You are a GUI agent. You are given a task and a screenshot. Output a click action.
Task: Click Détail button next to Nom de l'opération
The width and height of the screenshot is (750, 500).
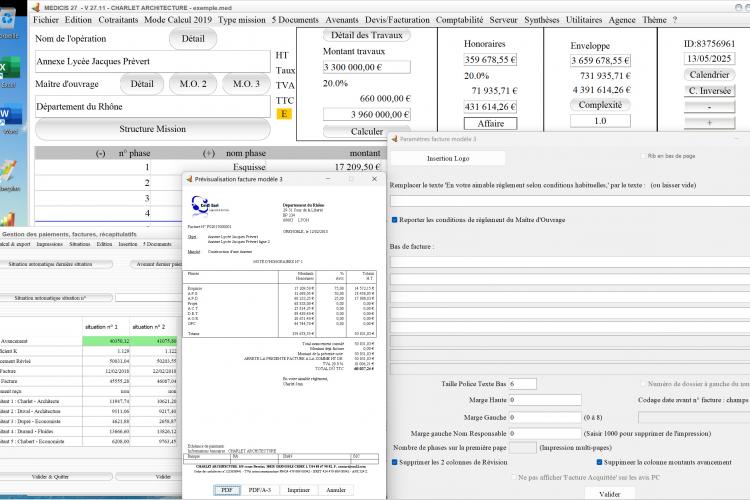pyautogui.click(x=193, y=39)
